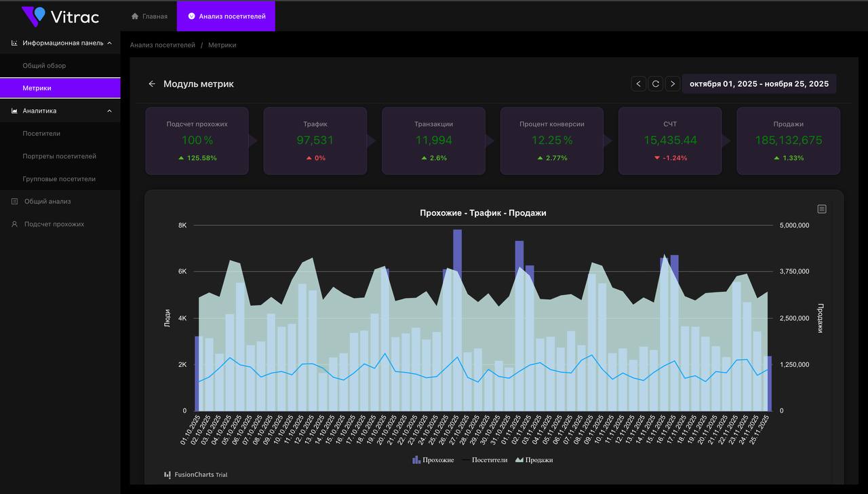The height and width of the screenshot is (494, 868).
Task: Toggle Прохожие series in chart legend
Action: [433, 460]
